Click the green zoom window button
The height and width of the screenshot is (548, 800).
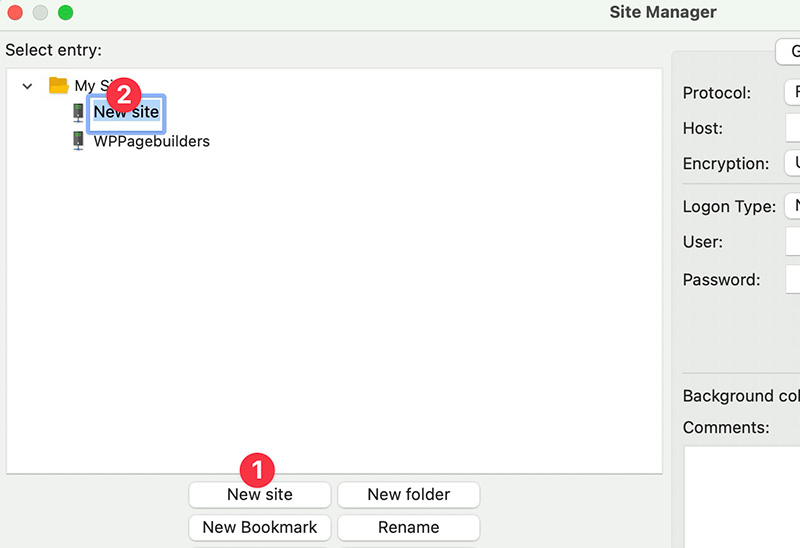coord(65,13)
